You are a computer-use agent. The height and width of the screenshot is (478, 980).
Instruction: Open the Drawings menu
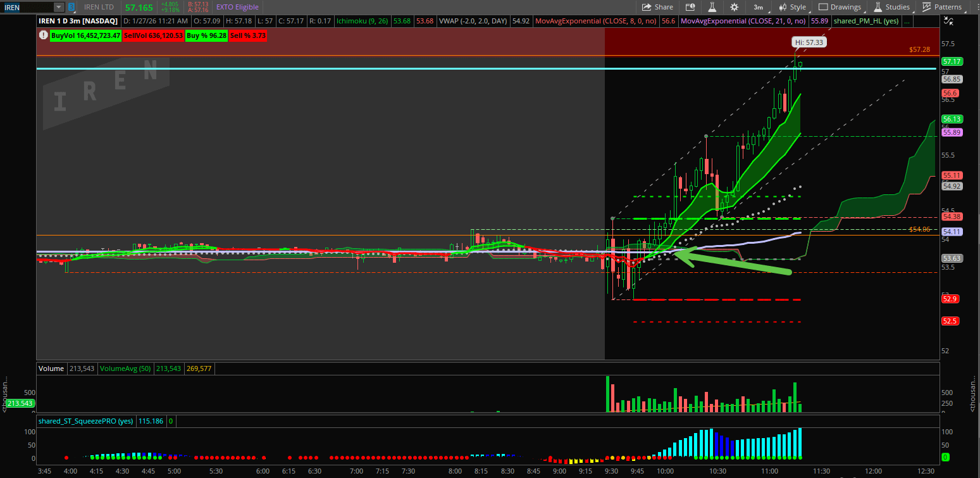840,7
